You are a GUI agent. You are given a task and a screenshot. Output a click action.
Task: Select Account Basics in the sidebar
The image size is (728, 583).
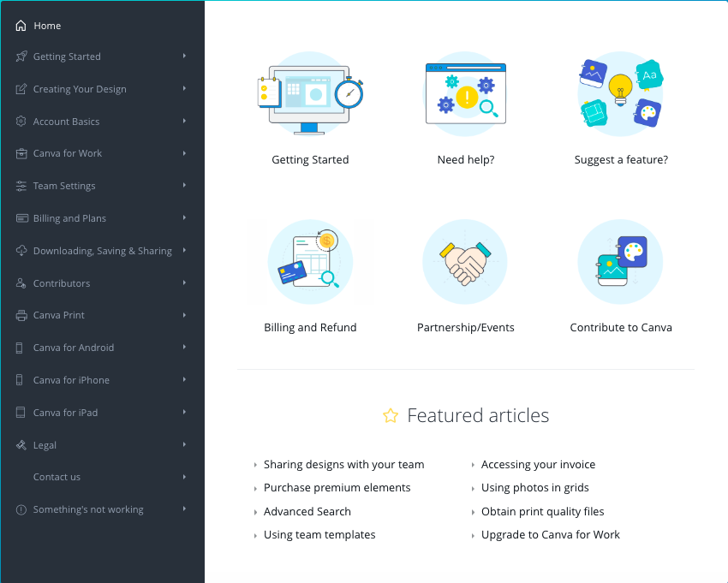[66, 122]
